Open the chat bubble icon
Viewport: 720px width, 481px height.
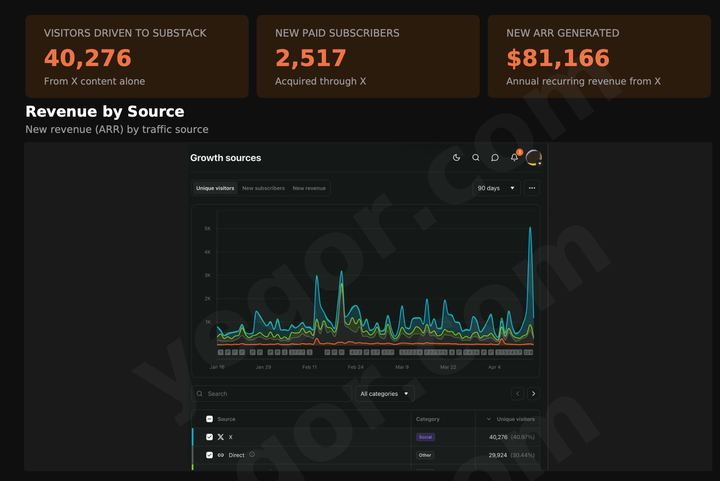[495, 157]
